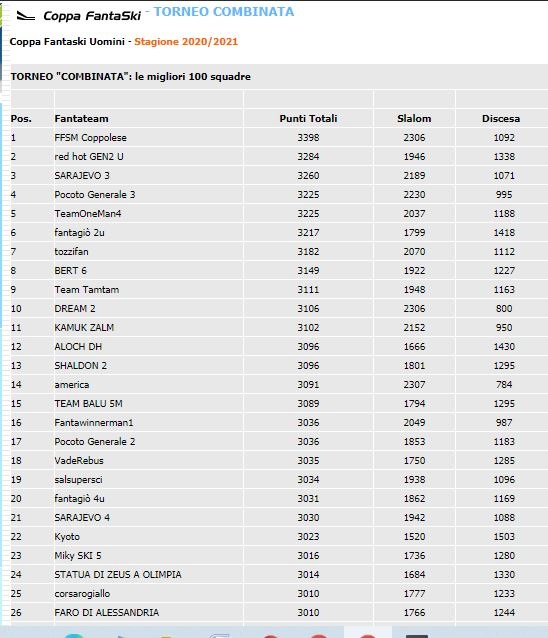The image size is (548, 638).
Task: Select the red hot GEN2 U team
Action: coord(89,157)
